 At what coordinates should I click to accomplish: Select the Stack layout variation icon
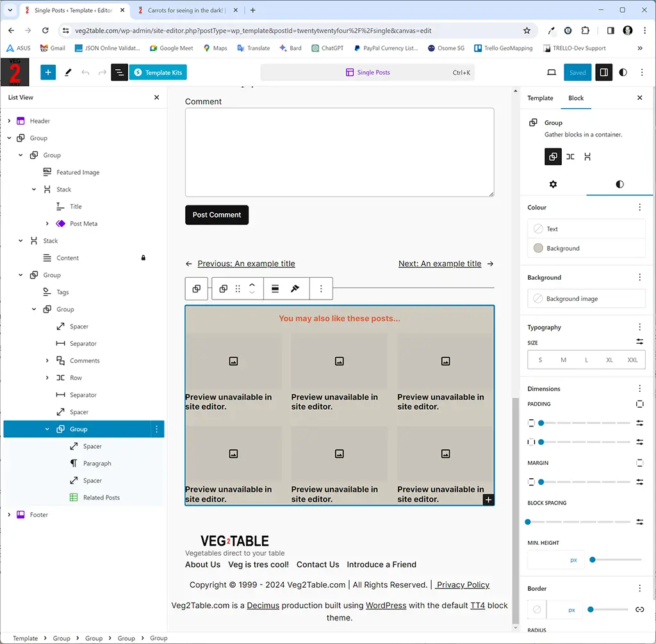coord(587,157)
